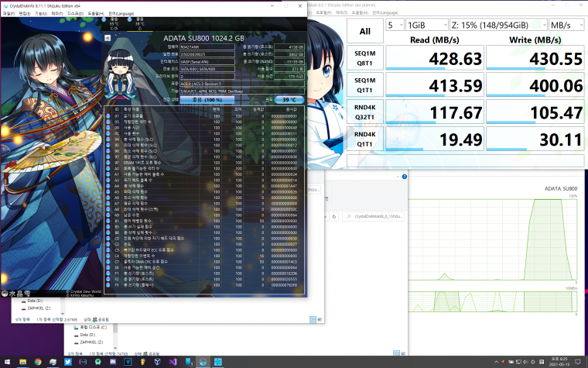The image size is (588, 368).
Task: Open Discord from the taskbar
Action: click(113, 362)
